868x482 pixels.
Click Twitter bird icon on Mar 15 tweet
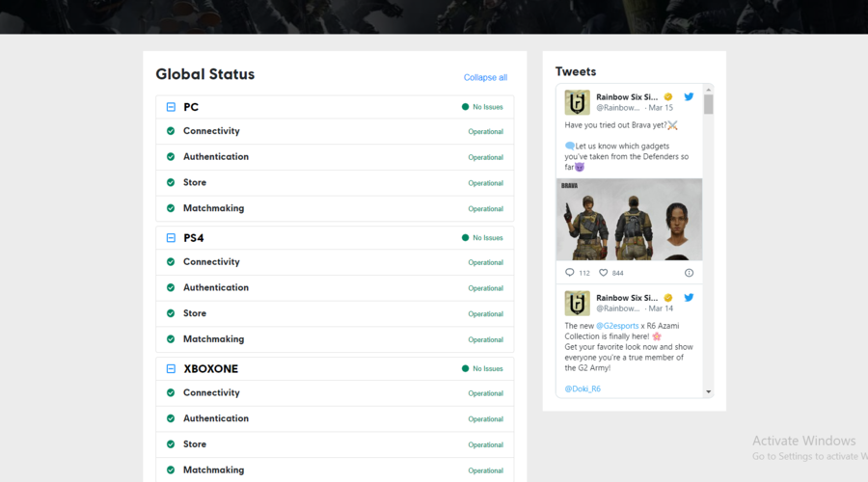(689, 96)
